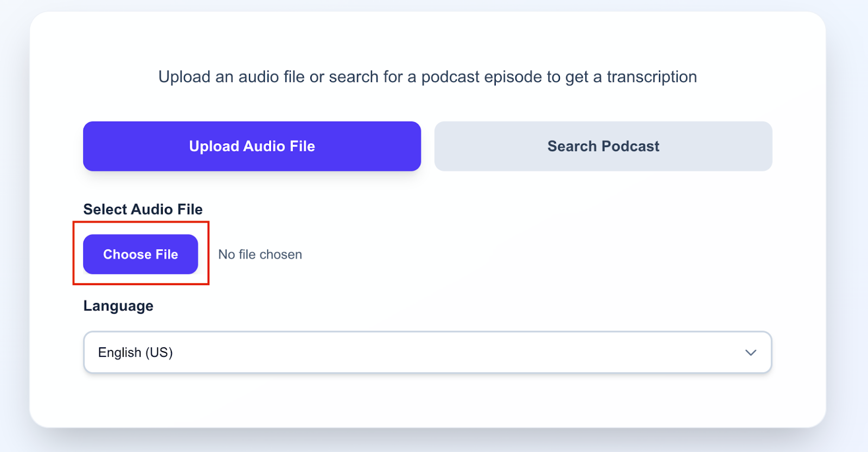Click the word 'Podcast' on the gray tab
This screenshot has width=868, height=452.
point(630,147)
